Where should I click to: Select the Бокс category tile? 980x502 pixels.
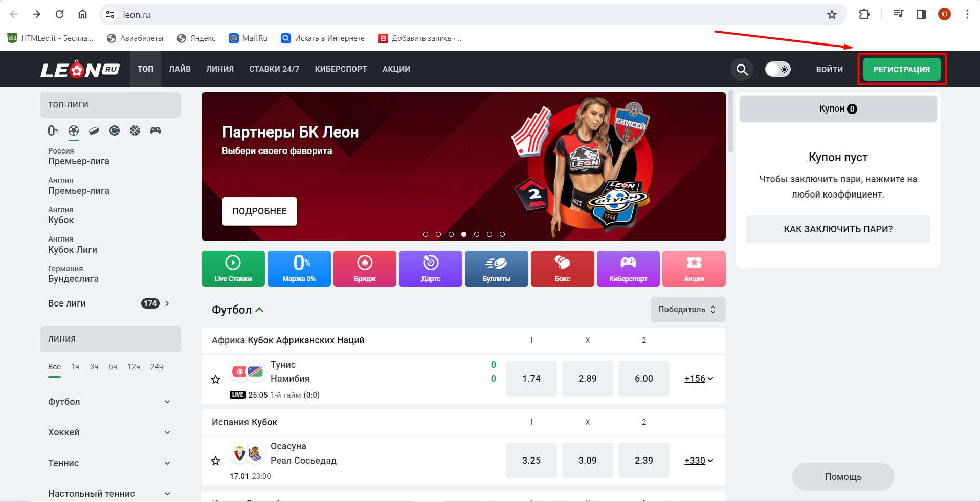(x=562, y=269)
